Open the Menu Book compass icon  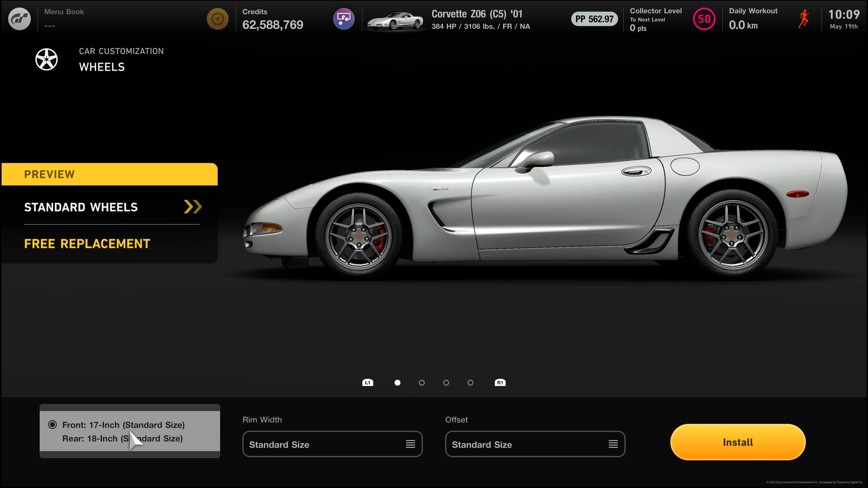(x=218, y=19)
